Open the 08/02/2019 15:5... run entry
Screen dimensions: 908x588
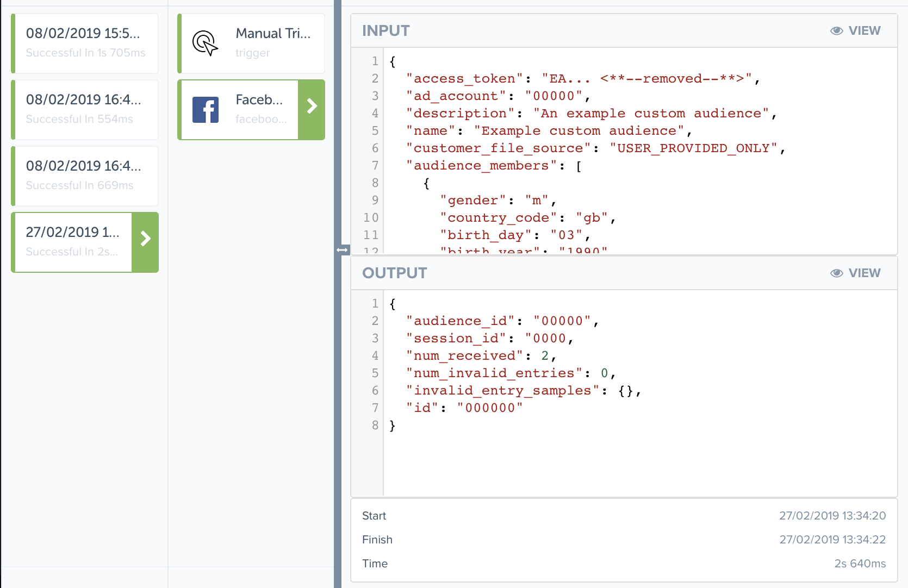(x=85, y=43)
